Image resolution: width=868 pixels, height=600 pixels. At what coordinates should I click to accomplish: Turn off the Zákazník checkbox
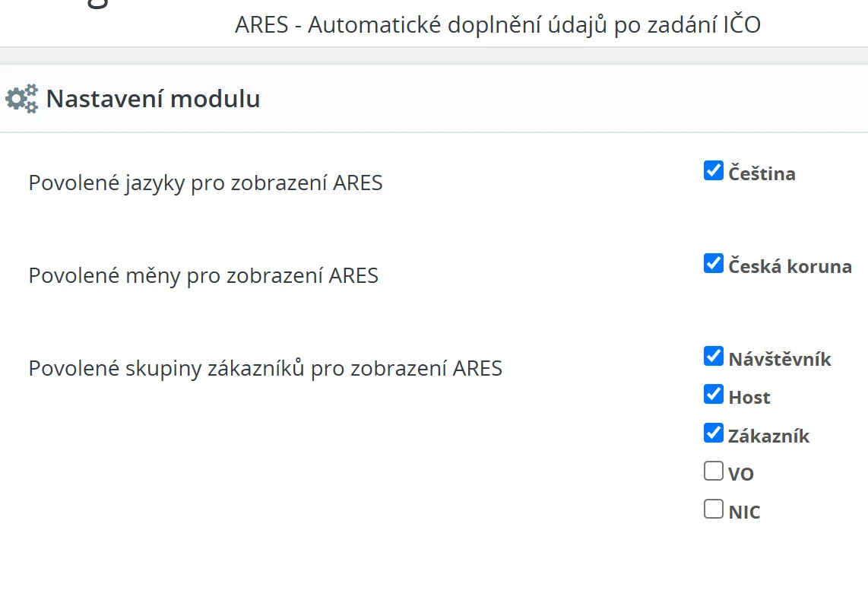tap(713, 433)
